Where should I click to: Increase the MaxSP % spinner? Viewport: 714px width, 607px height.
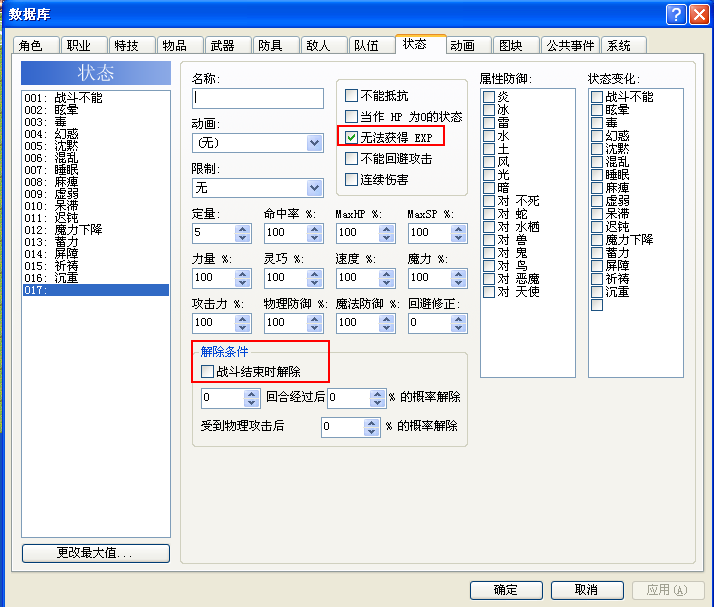point(459,229)
